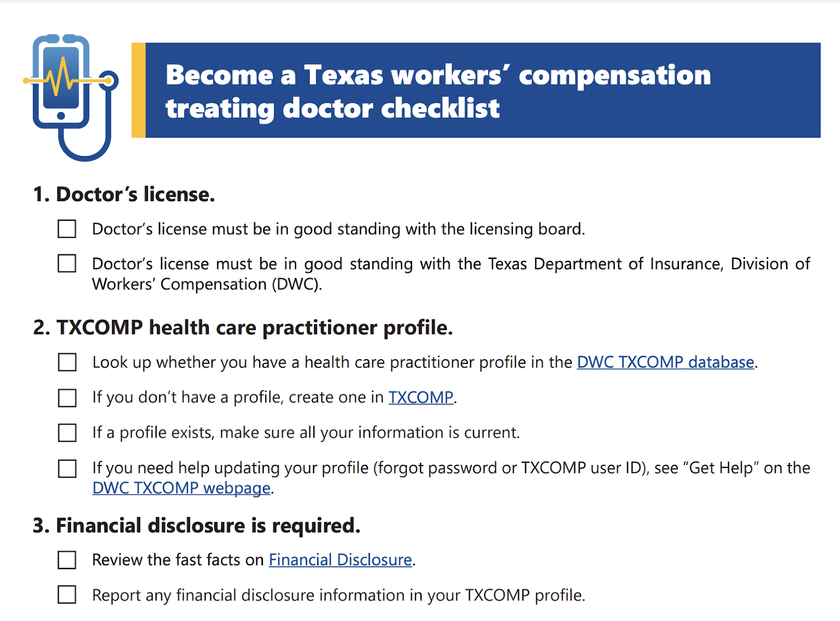840x621 pixels.
Task: Check the look up practitioner profile box
Action: [x=67, y=362]
